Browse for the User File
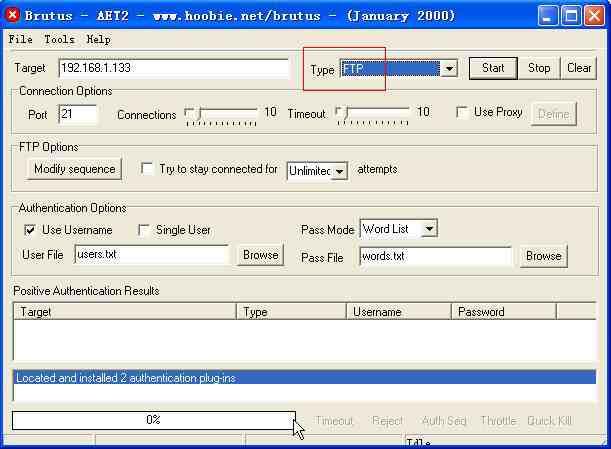This screenshot has width=611, height=449. click(261, 255)
